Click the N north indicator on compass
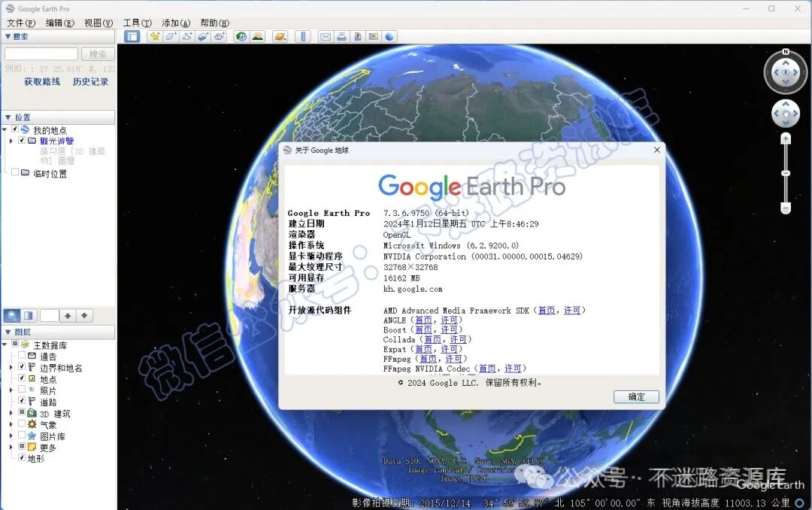 [786, 52]
